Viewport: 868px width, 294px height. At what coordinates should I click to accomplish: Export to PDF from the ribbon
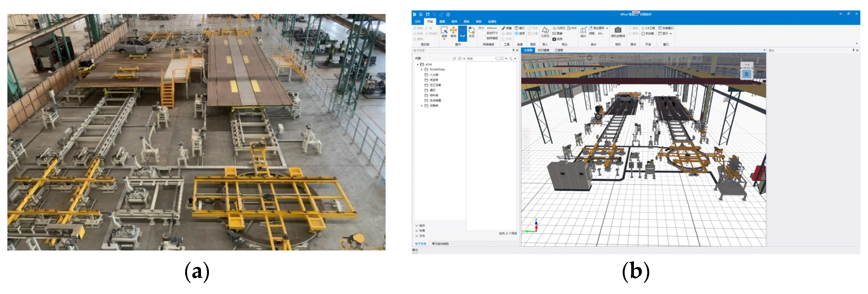pos(572,28)
